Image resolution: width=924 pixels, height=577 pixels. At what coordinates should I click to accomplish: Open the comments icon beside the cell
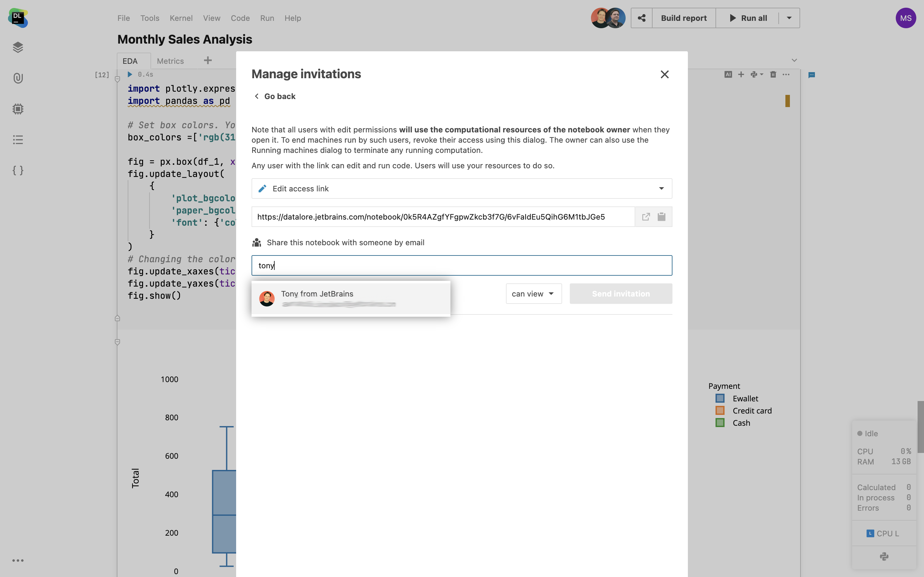pos(812,75)
